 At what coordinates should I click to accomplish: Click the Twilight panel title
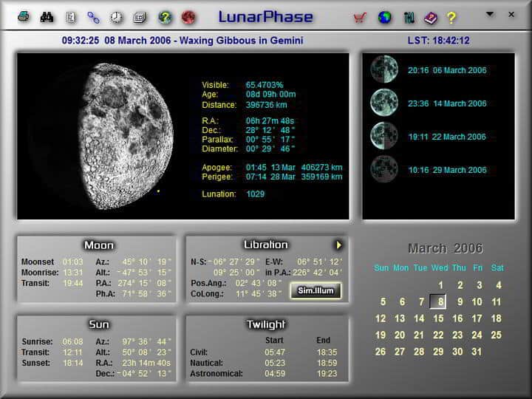(266, 324)
